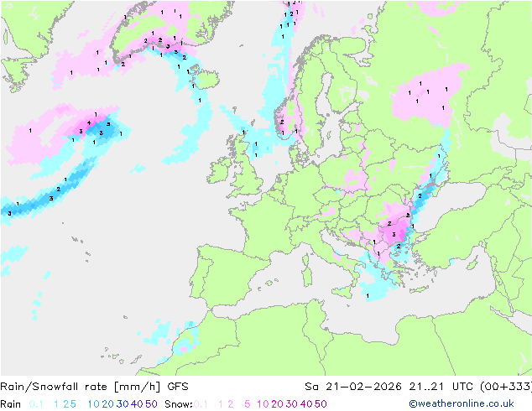532x411 pixels.
Task: Click the forecast date 'Sa 21-02-2026'
Action: tap(353, 387)
